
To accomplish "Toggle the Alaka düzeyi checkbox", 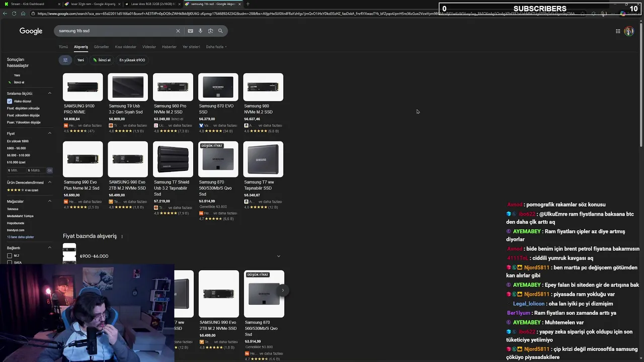I will point(10,101).
